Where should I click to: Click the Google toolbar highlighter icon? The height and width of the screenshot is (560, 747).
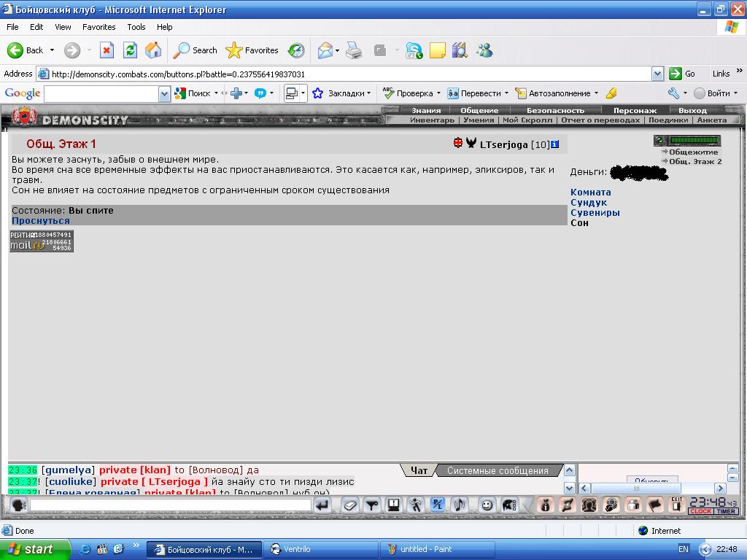tap(611, 93)
